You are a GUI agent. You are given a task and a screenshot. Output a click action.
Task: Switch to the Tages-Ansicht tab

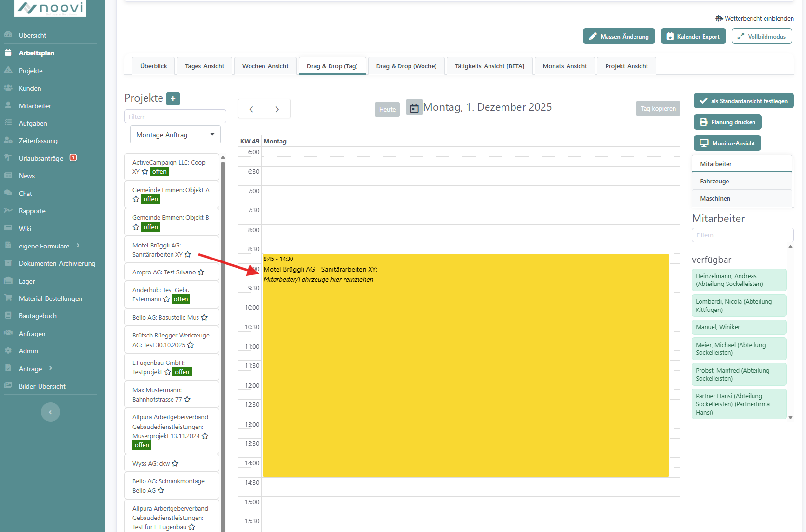click(205, 66)
